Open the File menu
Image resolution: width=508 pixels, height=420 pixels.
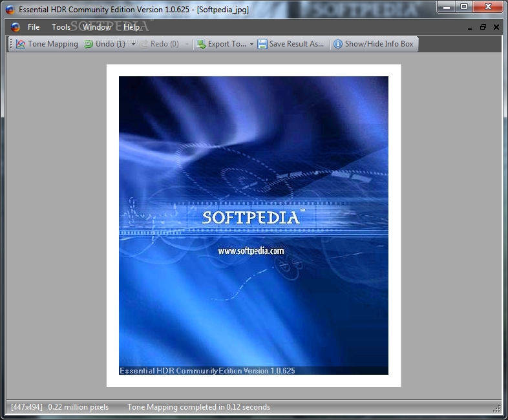tap(34, 27)
